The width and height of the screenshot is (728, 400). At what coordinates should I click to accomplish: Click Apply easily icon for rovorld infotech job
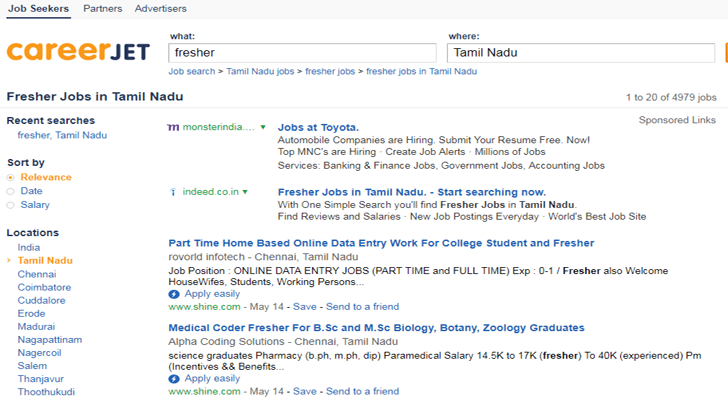pos(174,294)
